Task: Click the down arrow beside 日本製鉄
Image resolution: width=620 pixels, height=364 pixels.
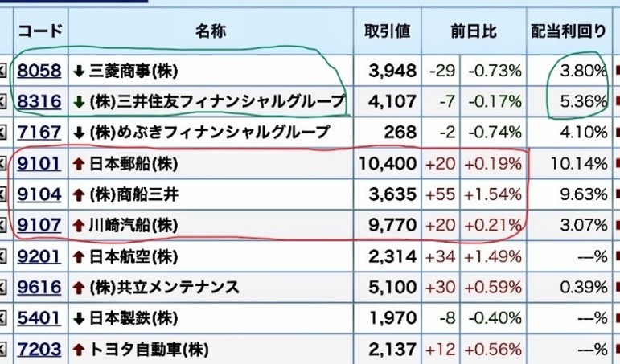Action: pyautogui.click(x=79, y=318)
